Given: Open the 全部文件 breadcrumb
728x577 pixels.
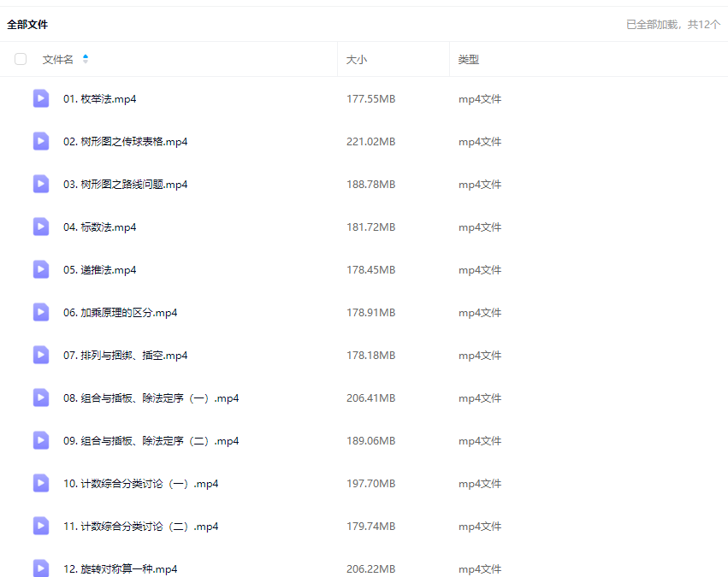Looking at the screenshot, I should click(x=27, y=25).
